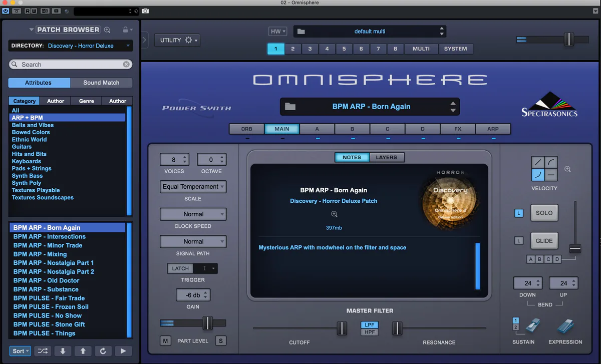Open the SYSTEM page
The image size is (601, 364).
click(x=455, y=49)
